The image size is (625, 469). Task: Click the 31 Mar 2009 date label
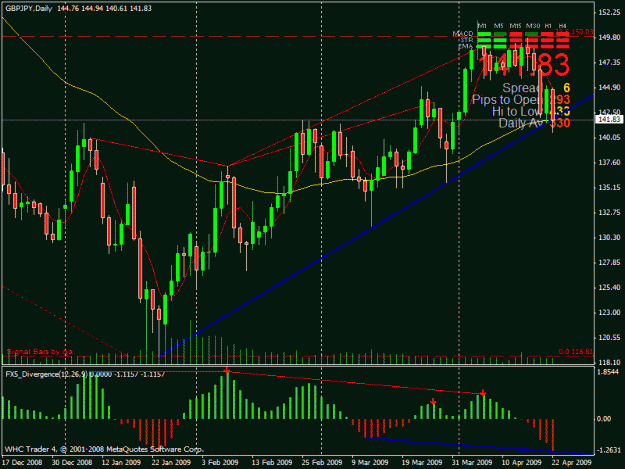coord(472,463)
